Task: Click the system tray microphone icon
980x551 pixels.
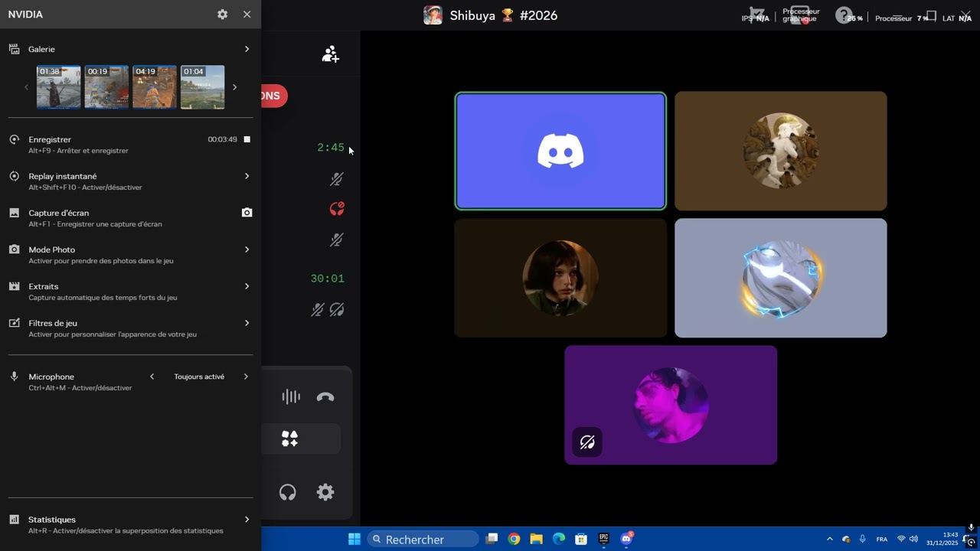Action: (863, 539)
